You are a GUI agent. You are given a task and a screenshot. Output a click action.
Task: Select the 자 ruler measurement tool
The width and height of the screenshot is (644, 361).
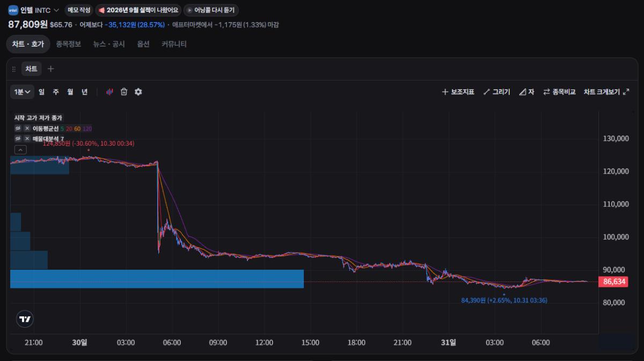pyautogui.click(x=526, y=92)
